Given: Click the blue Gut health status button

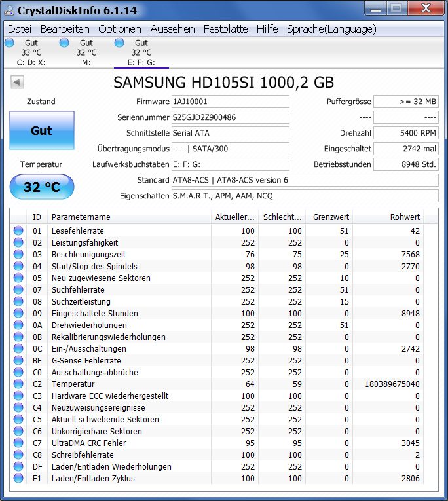Looking at the screenshot, I should (x=42, y=130).
